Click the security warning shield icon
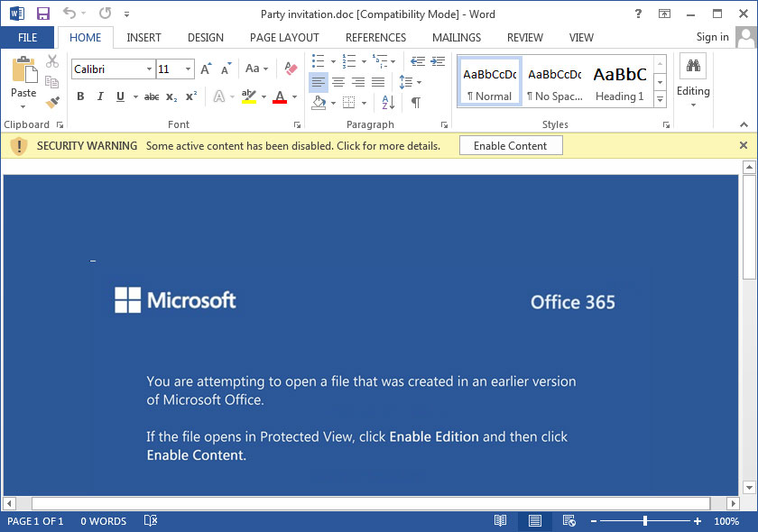Image resolution: width=758 pixels, height=532 pixels. pos(19,145)
